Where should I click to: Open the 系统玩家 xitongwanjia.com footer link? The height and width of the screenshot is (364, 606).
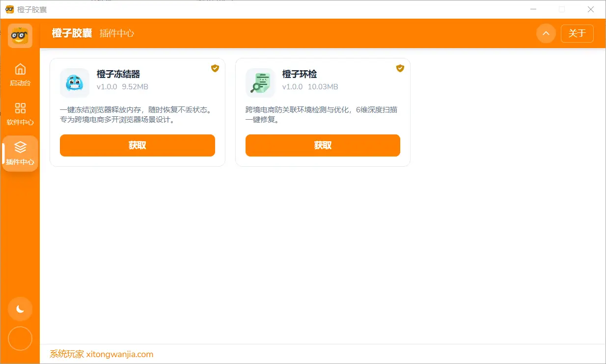(x=102, y=354)
